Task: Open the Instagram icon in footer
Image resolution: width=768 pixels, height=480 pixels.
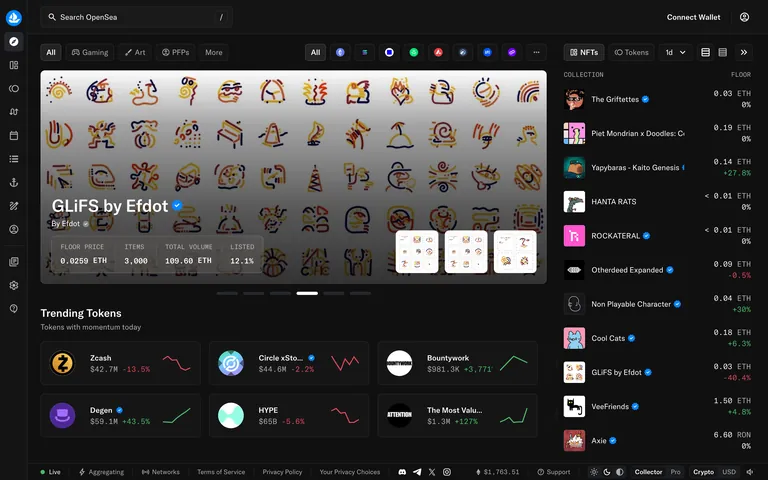Action: coord(447,472)
